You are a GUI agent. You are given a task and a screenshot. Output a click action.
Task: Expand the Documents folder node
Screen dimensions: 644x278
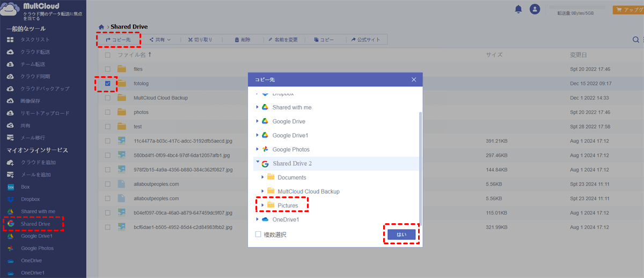[263, 177]
